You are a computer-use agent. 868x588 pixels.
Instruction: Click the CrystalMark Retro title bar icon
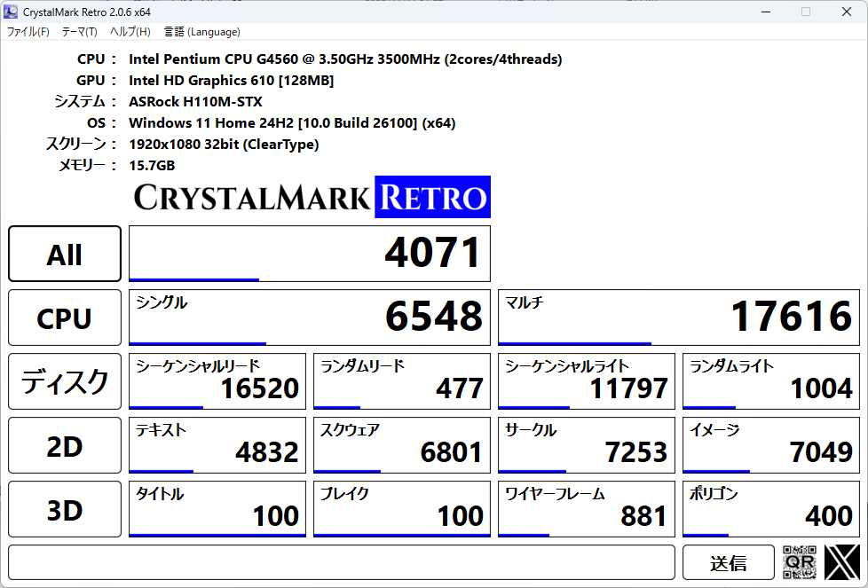12,12
